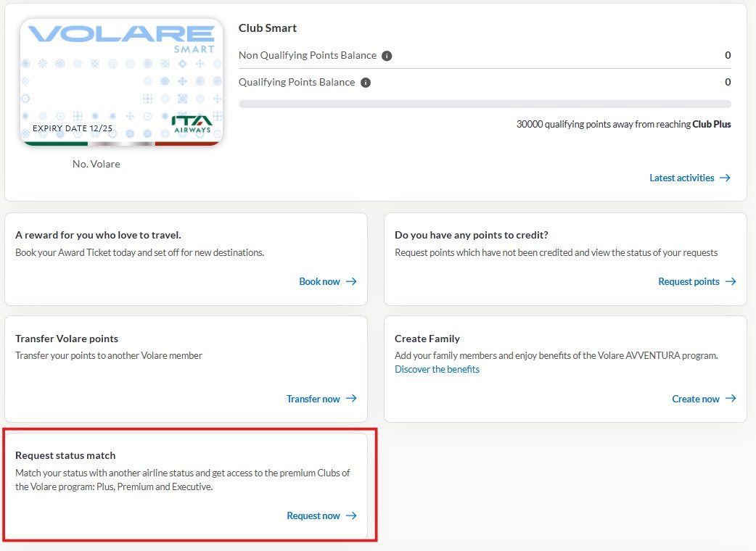The width and height of the screenshot is (756, 551).
Task: Click the Qualifying Points Balance label
Action: coord(297,83)
